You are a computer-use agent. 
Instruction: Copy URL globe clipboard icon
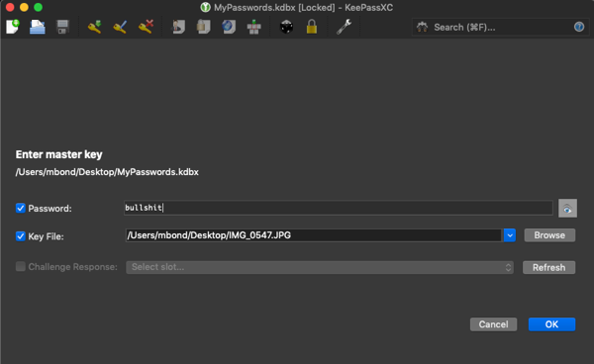point(229,27)
